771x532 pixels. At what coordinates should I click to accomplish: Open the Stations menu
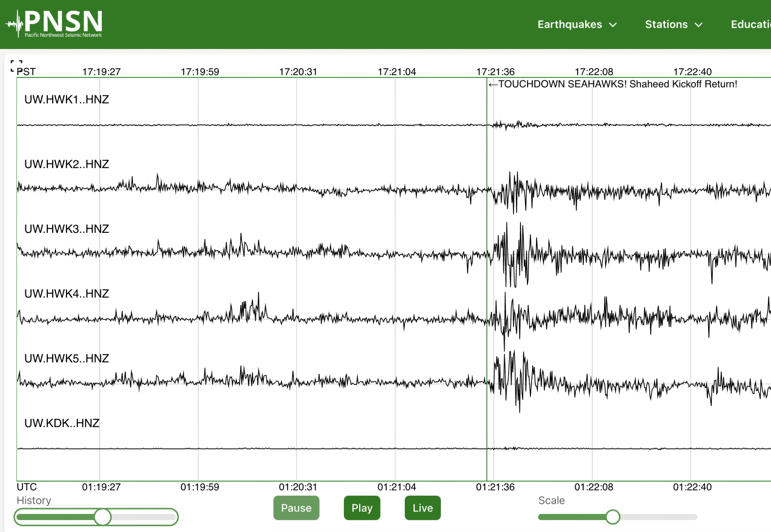666,24
